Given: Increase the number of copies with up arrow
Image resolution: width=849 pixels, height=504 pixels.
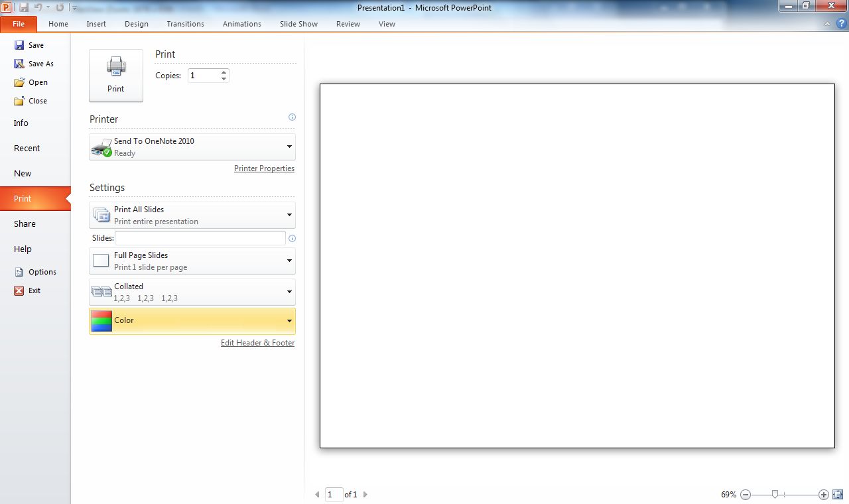Looking at the screenshot, I should [224, 72].
